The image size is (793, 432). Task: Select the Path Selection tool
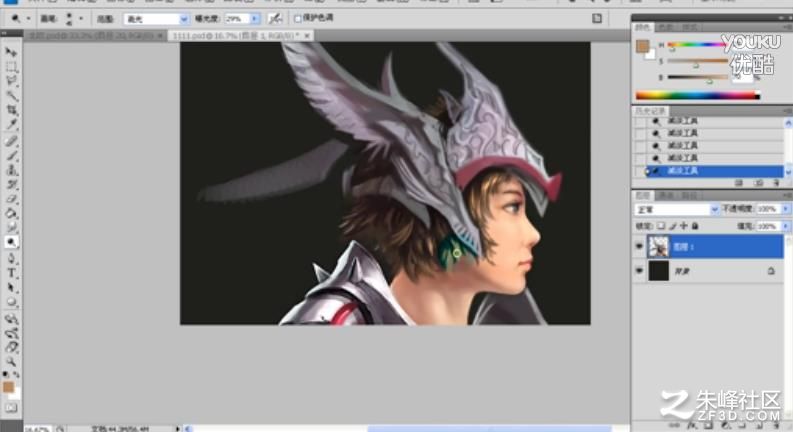[x=11, y=287]
